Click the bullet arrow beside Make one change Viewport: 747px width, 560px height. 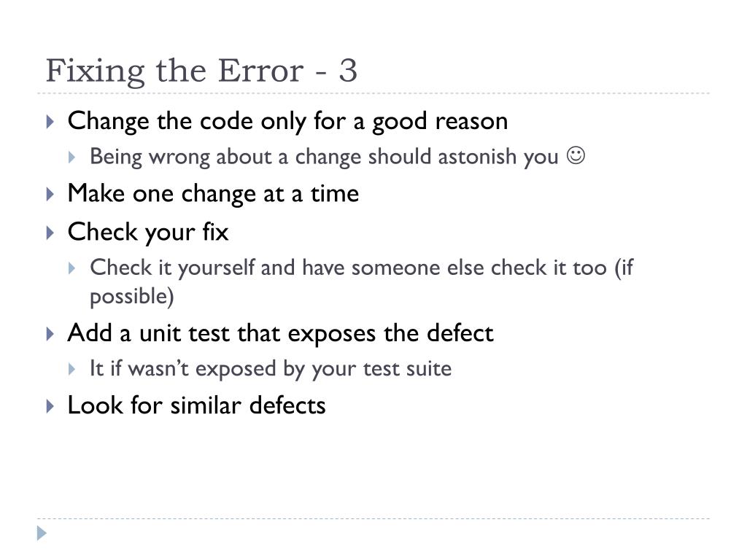point(50,194)
